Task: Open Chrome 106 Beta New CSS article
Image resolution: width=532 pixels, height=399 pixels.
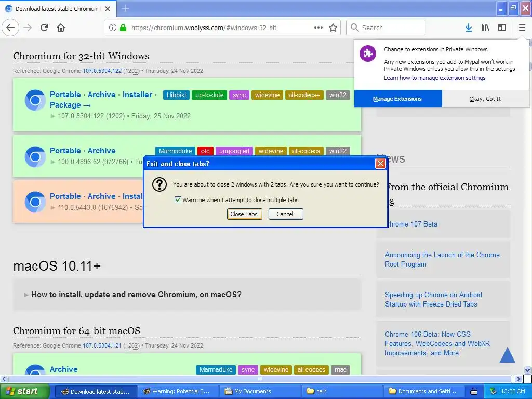Action: [x=437, y=343]
